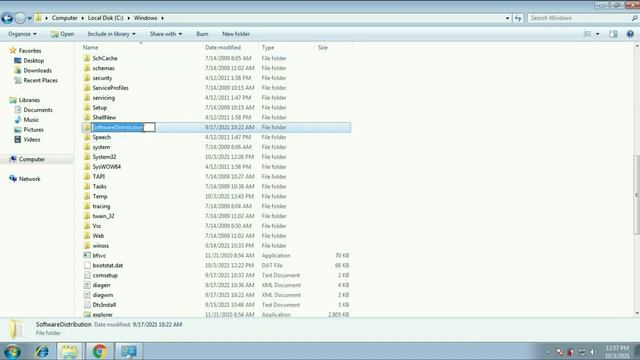This screenshot has height=360, width=640.
Task: Select the Temp folder icon
Action: [87, 196]
